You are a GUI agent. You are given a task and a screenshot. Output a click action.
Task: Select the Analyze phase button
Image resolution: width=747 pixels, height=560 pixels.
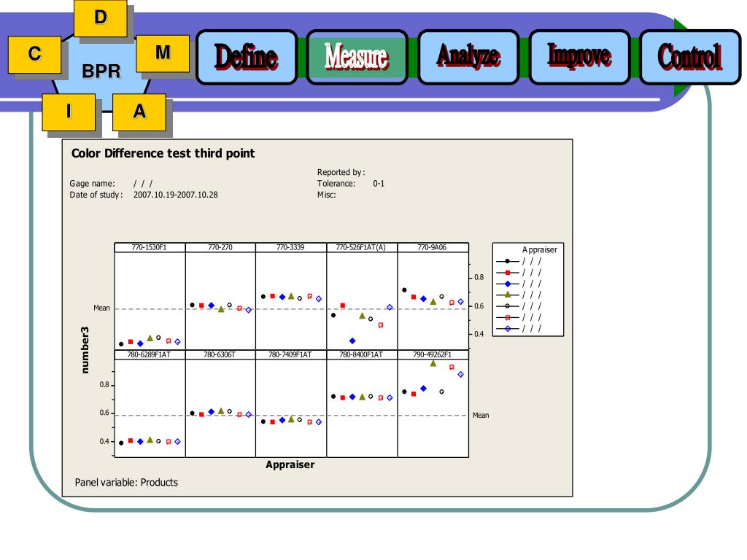point(468,57)
